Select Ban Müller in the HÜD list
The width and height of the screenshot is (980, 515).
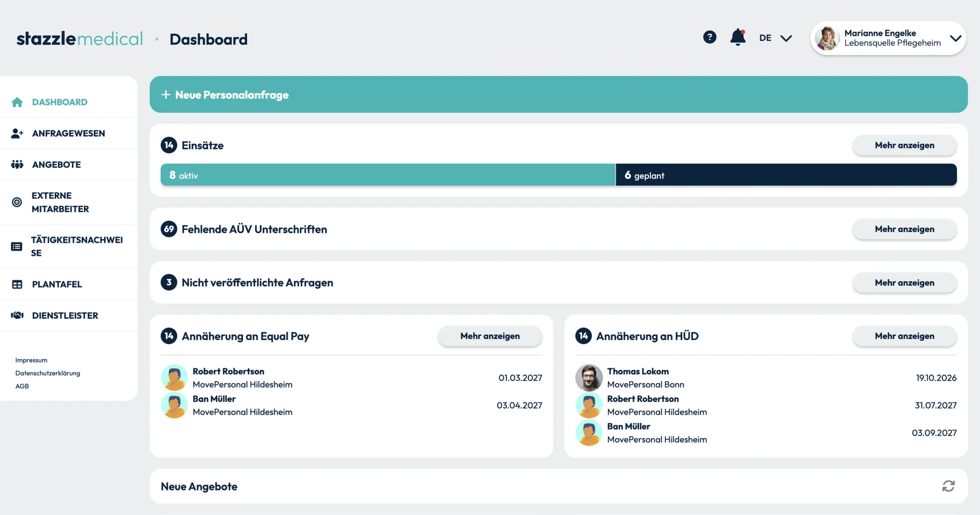coord(766,433)
